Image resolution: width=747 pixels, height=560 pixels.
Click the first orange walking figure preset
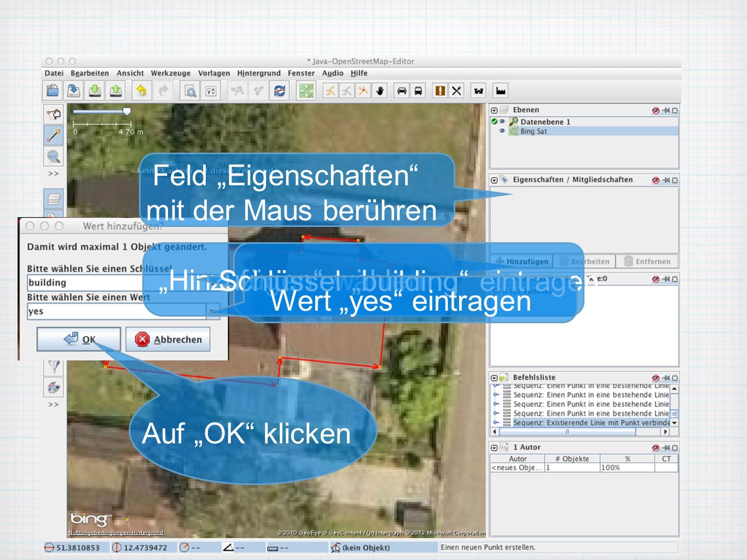[x=331, y=91]
